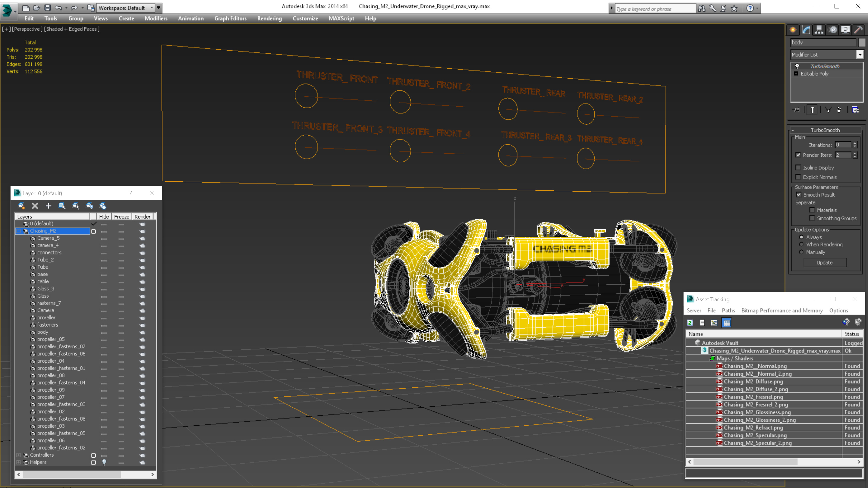868x488 pixels.
Task: Open the Create command panel tab
Action: 793,30
